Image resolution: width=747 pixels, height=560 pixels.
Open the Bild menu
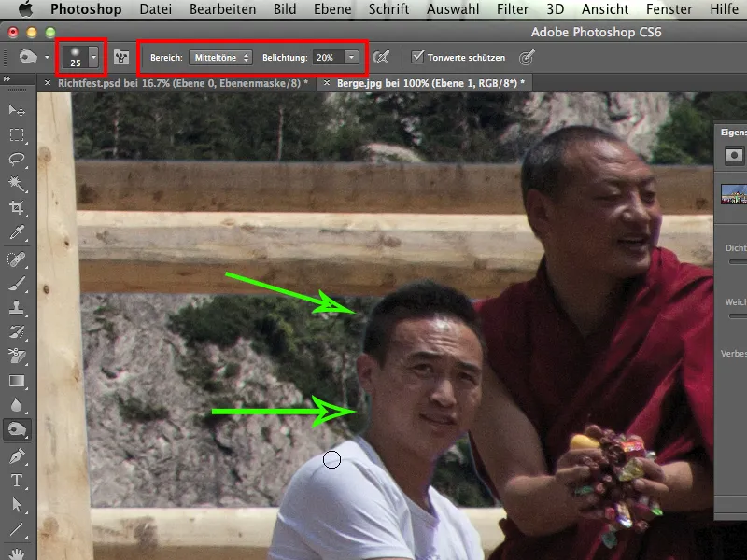point(285,9)
